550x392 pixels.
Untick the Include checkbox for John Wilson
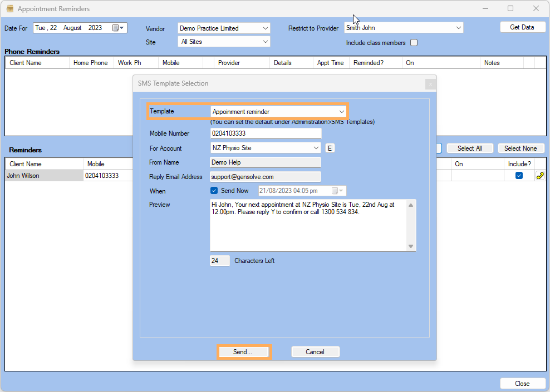coord(519,176)
